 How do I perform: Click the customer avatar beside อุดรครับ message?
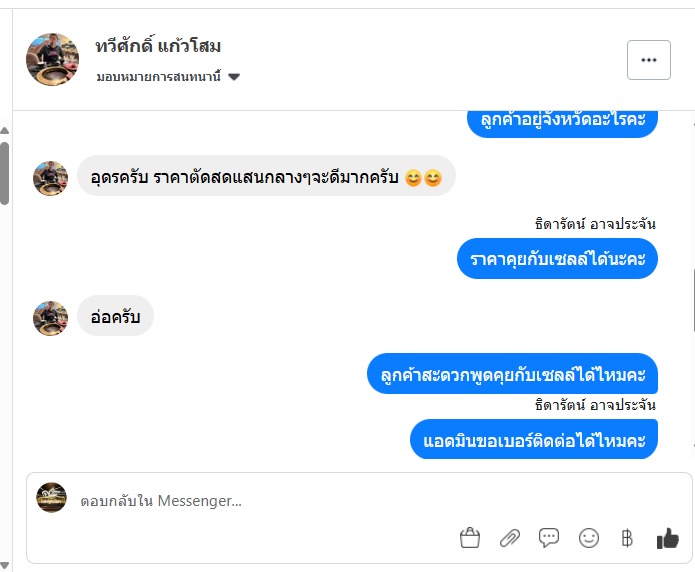[50, 178]
